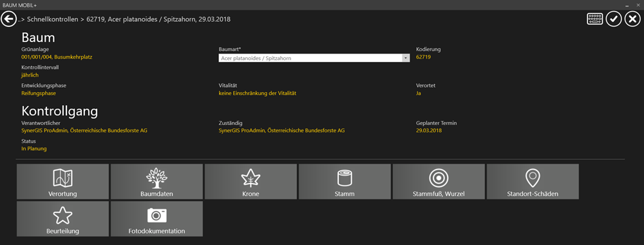
Task: Click the breadcrumb entry 62719, Acer platanoides
Action: tap(159, 19)
